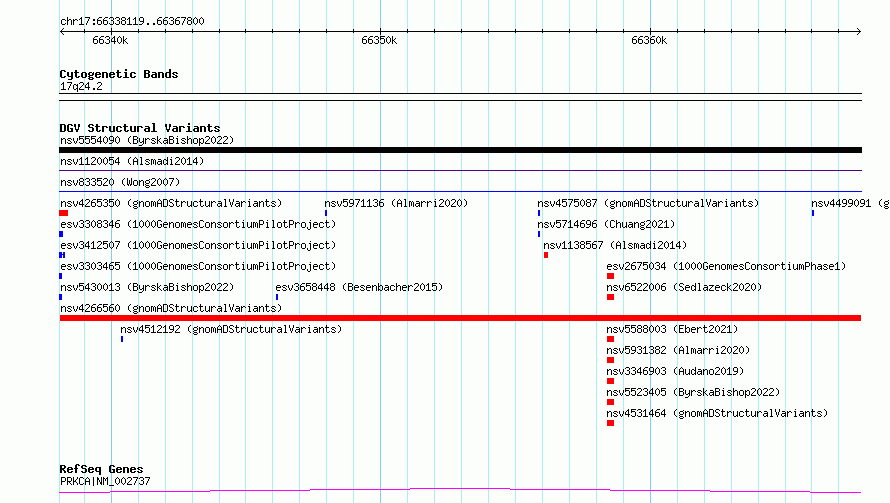Viewport: 890px width, 503px height.
Task: Open the nsv1138567 (Alsmadi2014) label
Action: click(x=615, y=245)
